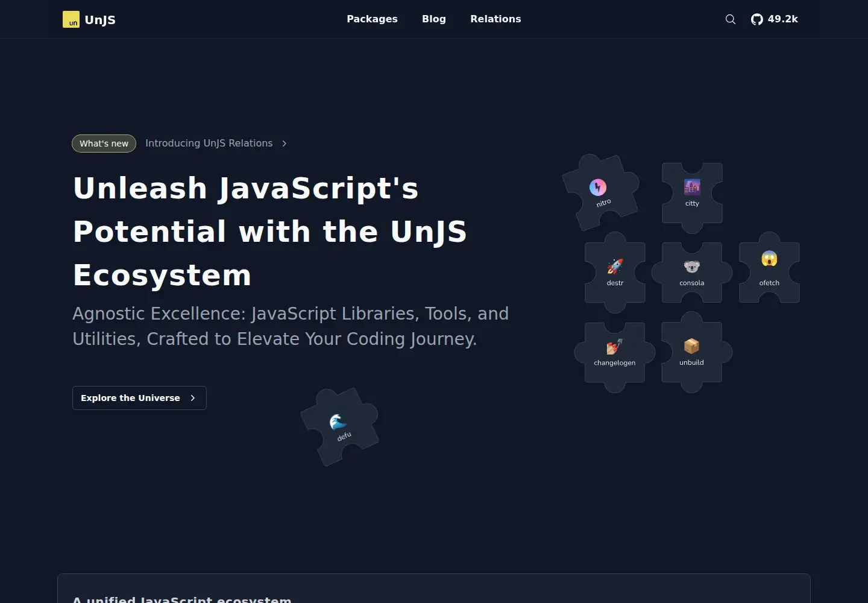Image resolution: width=868 pixels, height=603 pixels.
Task: Click the 'Unleash JavaScript's Potential' headline
Action: [270, 232]
